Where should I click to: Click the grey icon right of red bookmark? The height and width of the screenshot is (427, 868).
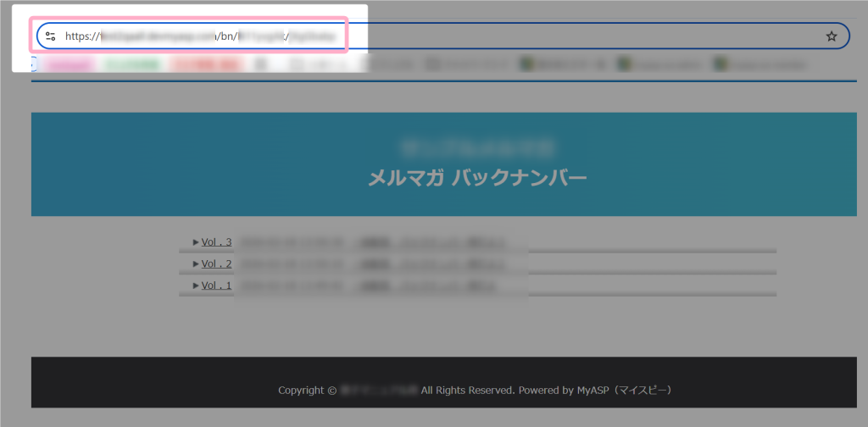coord(262,64)
